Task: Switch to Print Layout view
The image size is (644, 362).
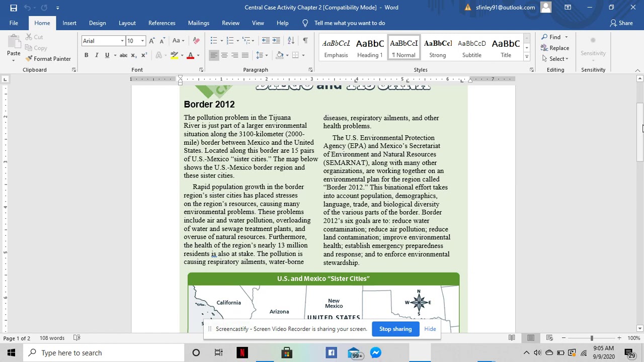Action: [531, 338]
